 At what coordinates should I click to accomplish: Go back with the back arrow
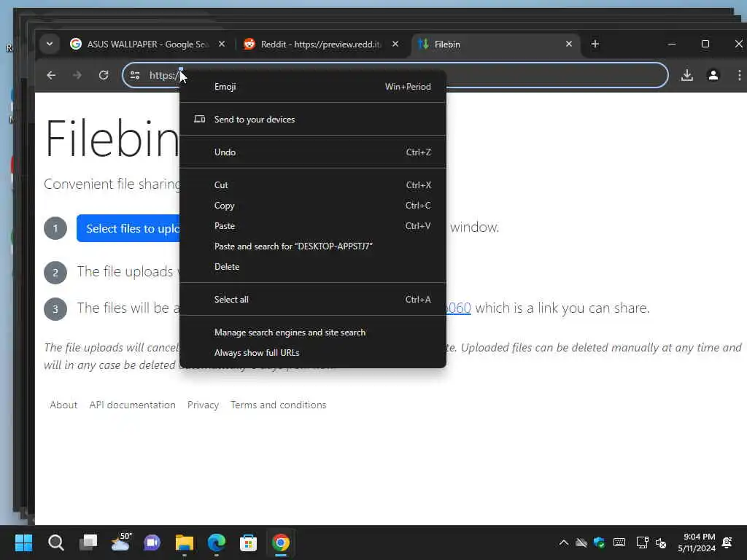[x=51, y=75]
